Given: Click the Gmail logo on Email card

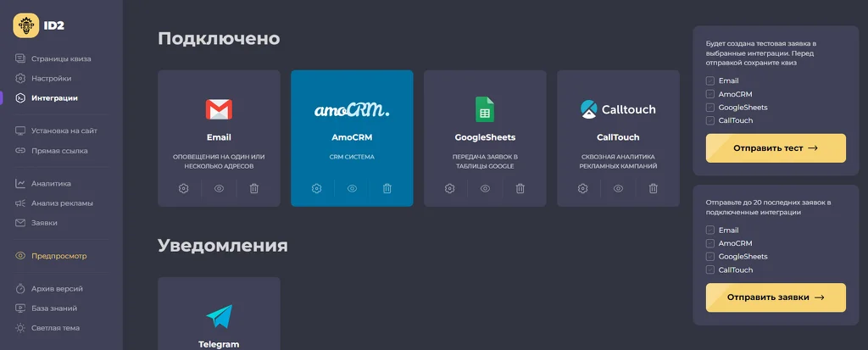Looking at the screenshot, I should coord(219,109).
